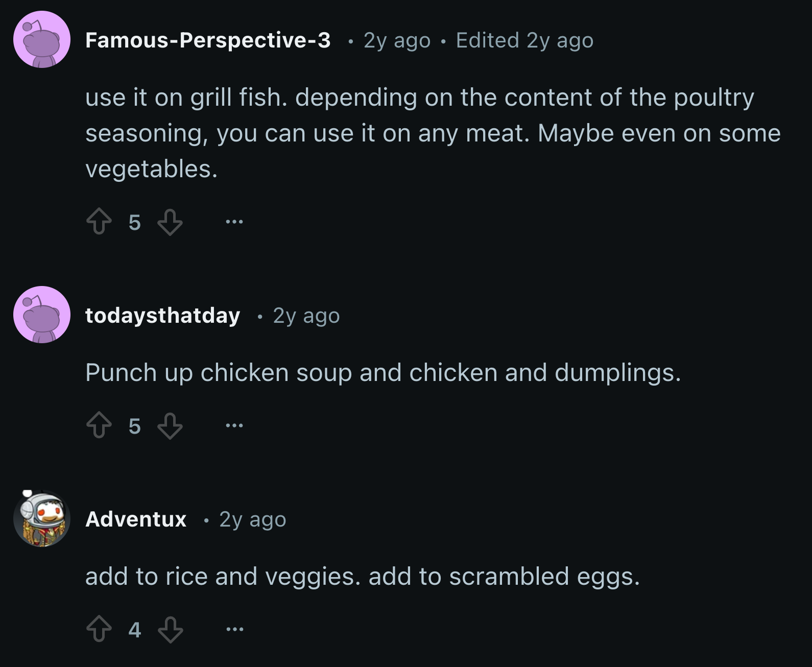812x667 pixels.
Task: Downvote Adventux's scrambled eggs comment
Action: (170, 630)
